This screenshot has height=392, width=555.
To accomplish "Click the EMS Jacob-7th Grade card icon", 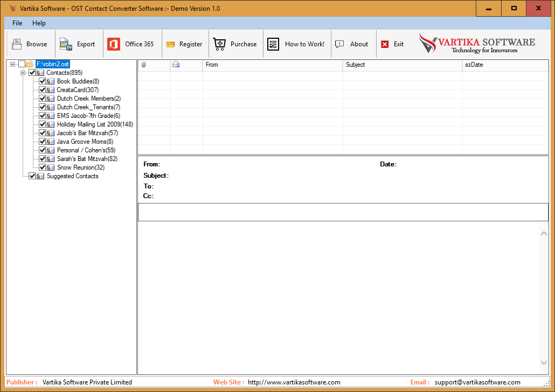I will pos(50,116).
